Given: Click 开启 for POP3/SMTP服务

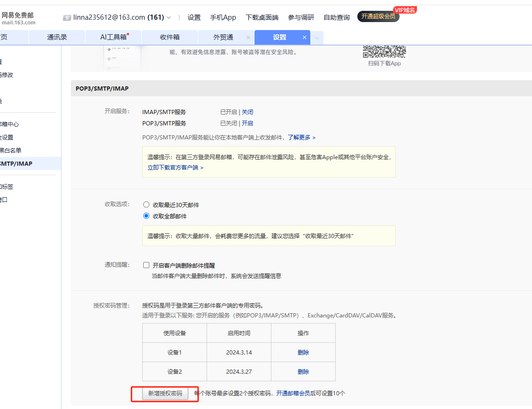Looking at the screenshot, I should pyautogui.click(x=247, y=123).
